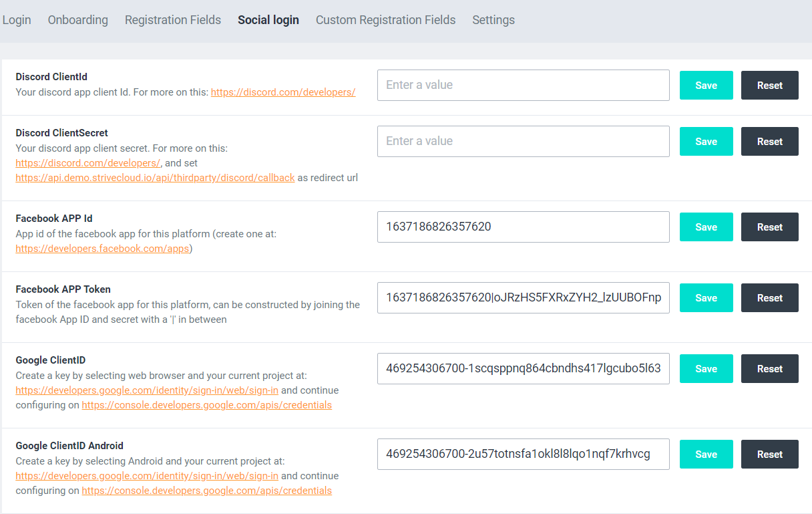Open Custom Registration Fields tab
This screenshot has height=514, width=812.
pos(385,20)
